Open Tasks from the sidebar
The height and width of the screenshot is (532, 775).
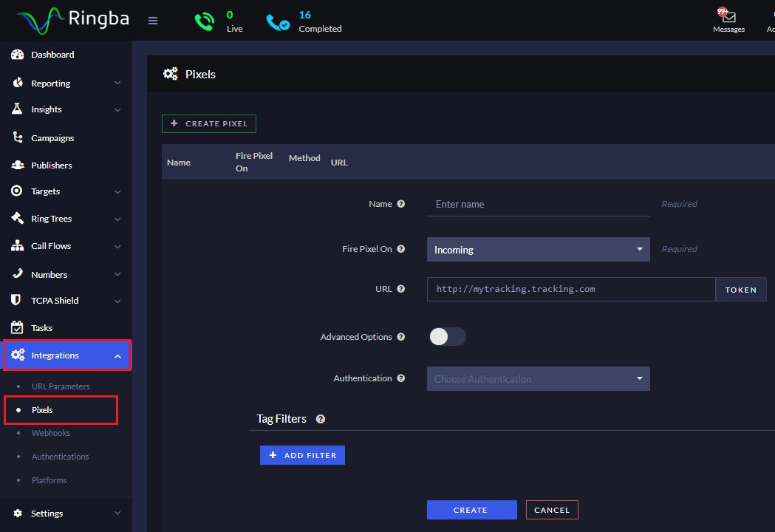point(41,328)
